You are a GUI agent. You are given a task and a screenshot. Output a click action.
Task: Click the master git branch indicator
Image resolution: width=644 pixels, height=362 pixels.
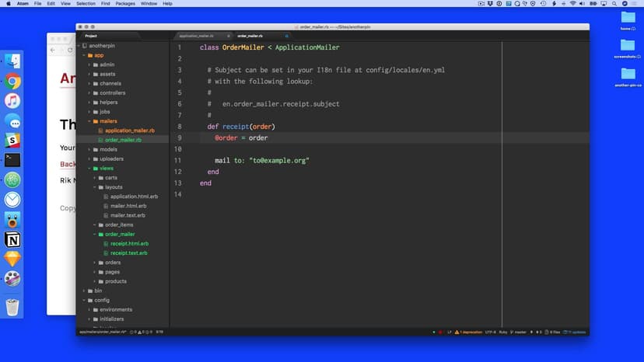coord(518,332)
